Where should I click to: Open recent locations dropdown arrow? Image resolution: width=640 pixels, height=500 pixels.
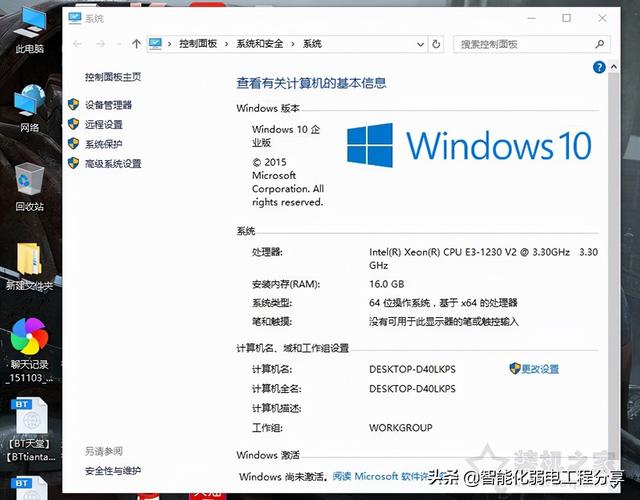click(x=119, y=44)
